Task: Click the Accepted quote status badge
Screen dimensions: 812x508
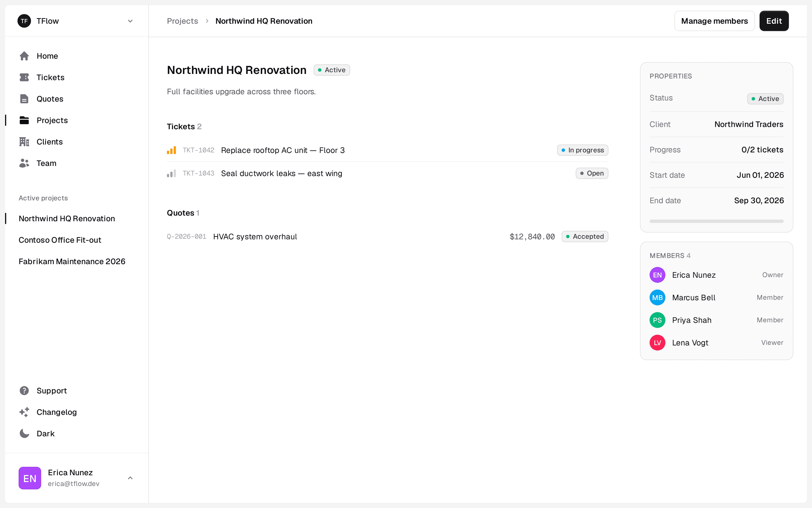Action: pyautogui.click(x=585, y=237)
